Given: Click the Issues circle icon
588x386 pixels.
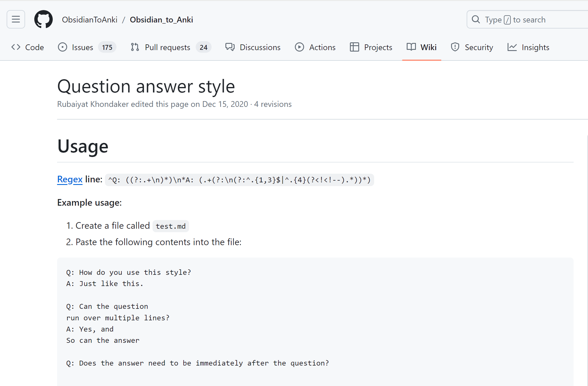Looking at the screenshot, I should coord(62,47).
